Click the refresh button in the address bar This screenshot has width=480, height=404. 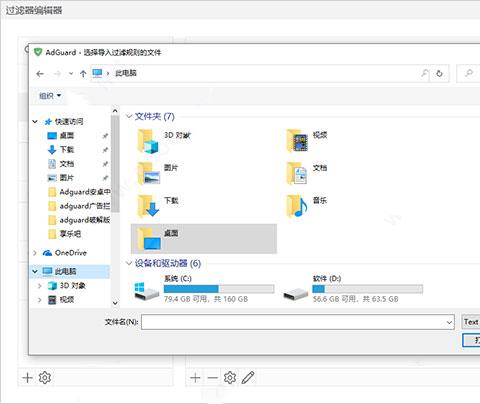pos(439,73)
